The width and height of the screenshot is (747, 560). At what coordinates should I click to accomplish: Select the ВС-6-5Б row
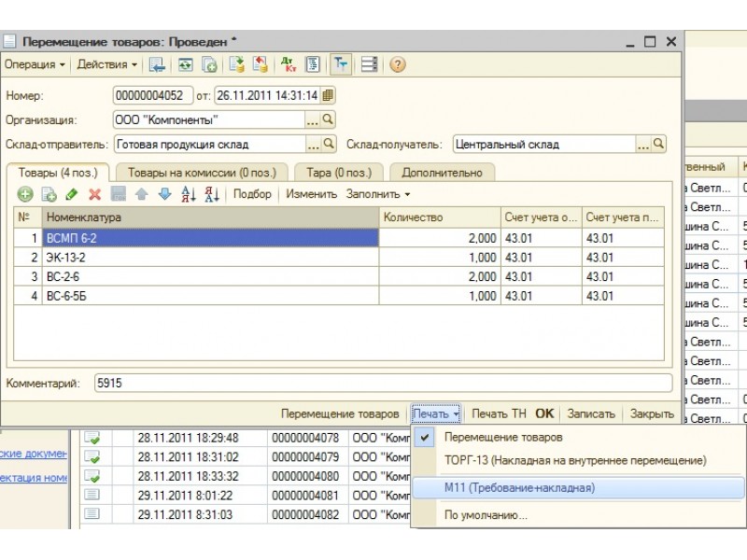(x=339, y=296)
